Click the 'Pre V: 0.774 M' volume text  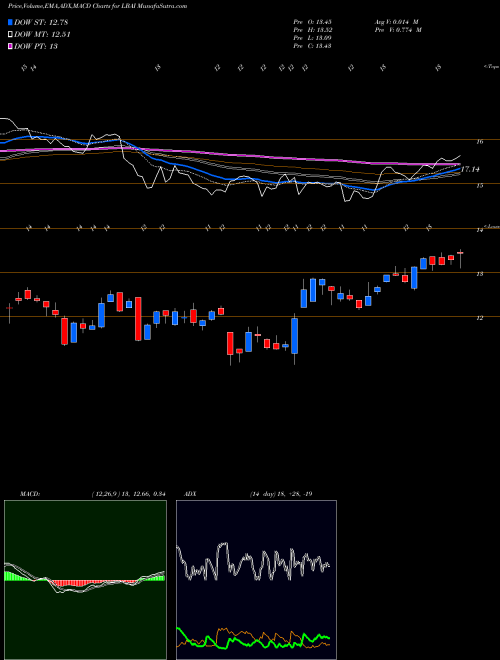398,30
